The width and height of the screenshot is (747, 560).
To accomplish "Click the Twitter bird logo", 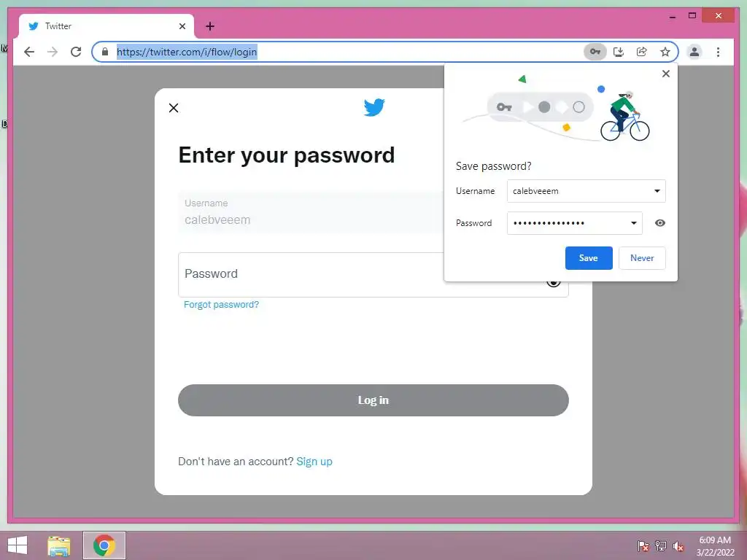I will (x=374, y=107).
